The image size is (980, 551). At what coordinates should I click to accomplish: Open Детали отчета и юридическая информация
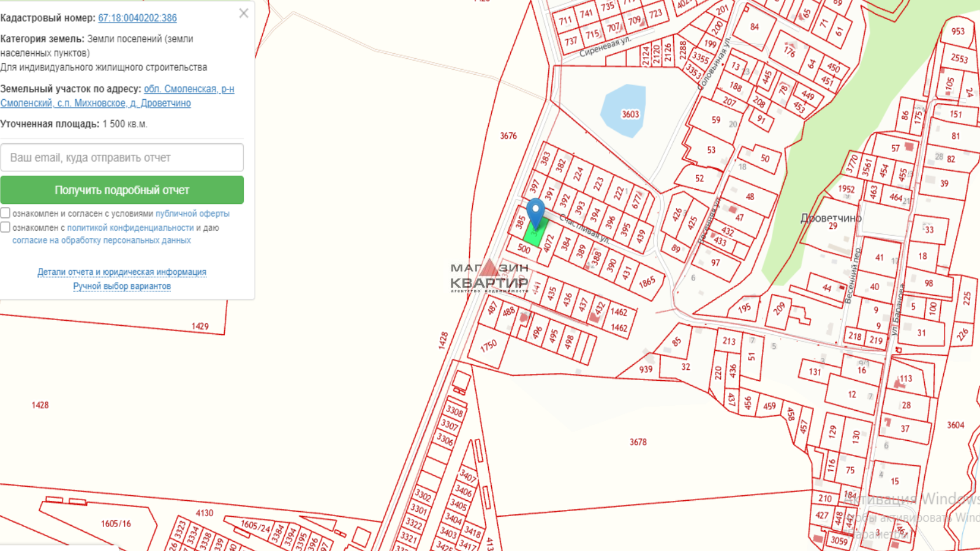tap(122, 272)
